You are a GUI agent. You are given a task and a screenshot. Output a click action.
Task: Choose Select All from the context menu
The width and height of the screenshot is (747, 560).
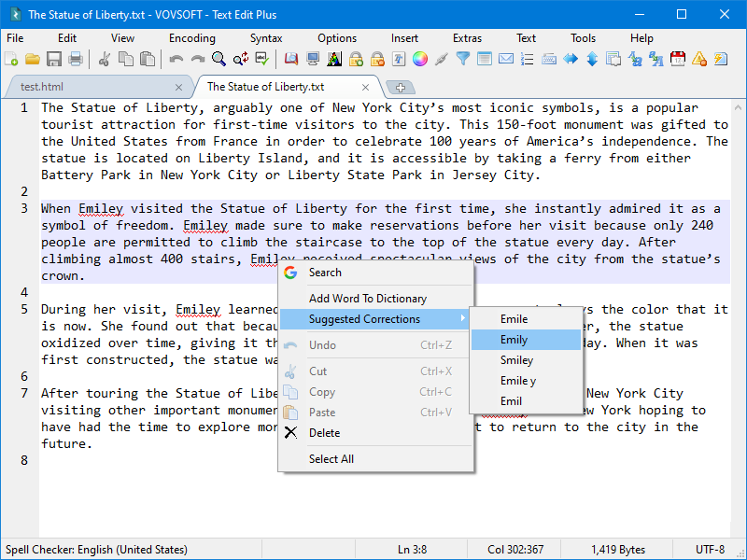[331, 459]
